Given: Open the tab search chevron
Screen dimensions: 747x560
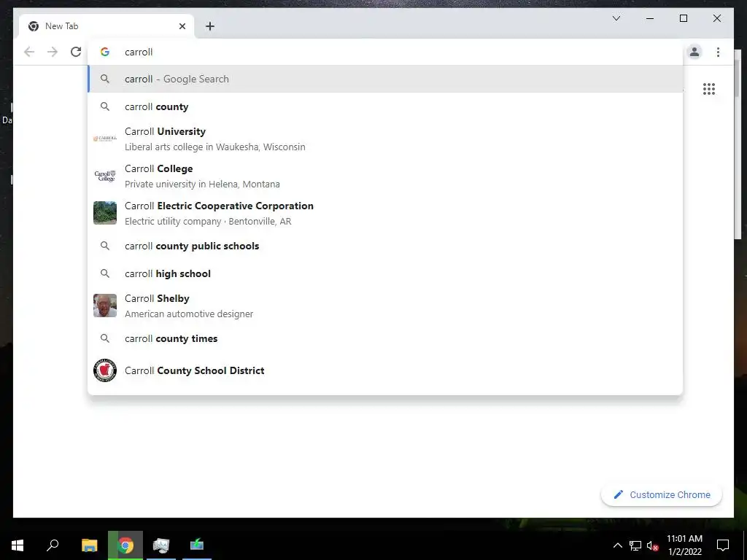Looking at the screenshot, I should [616, 18].
